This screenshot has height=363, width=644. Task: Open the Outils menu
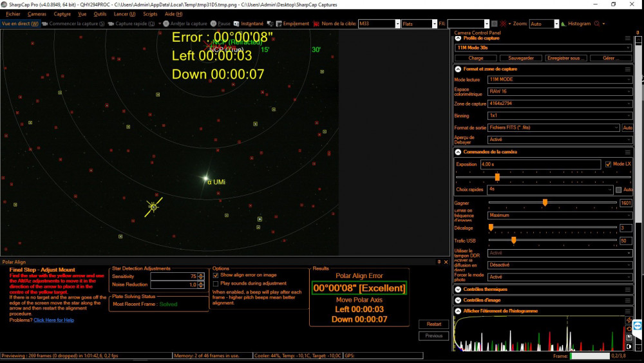pyautogui.click(x=100, y=14)
